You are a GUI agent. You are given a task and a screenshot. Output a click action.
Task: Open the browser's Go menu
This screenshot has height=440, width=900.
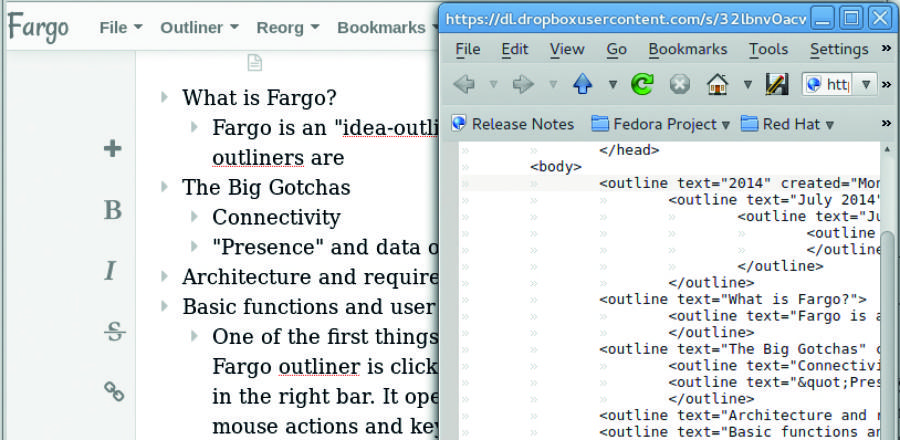pos(616,49)
